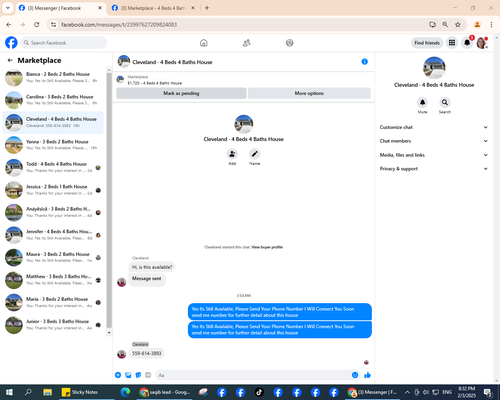Expand Customize chat section
The height and width of the screenshot is (400, 500).
(434, 127)
